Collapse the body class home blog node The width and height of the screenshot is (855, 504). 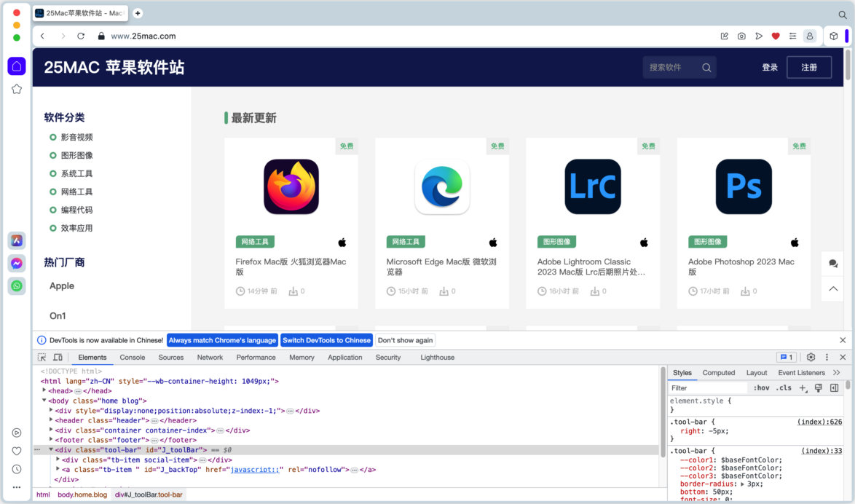click(44, 401)
